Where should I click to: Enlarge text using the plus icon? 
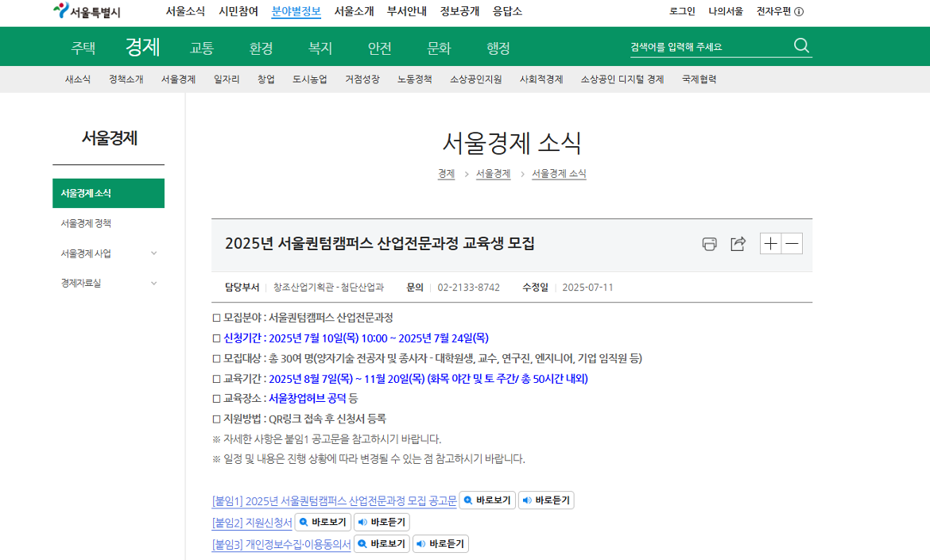coord(769,244)
